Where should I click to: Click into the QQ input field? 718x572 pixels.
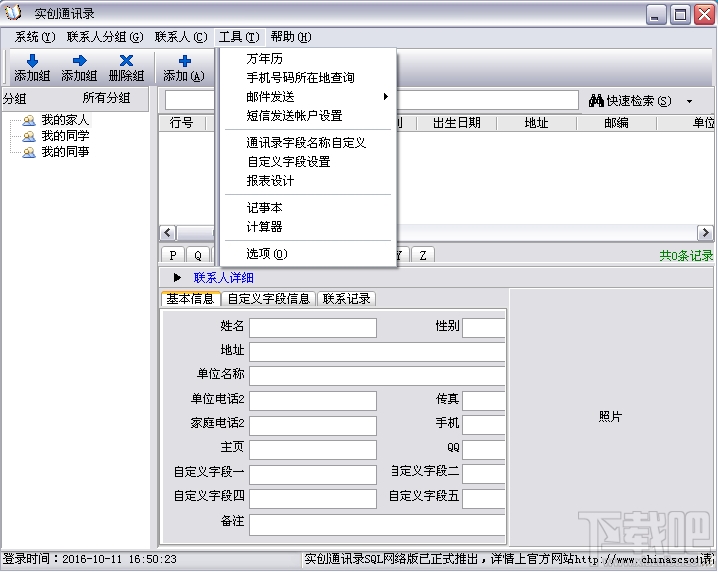pos(484,450)
